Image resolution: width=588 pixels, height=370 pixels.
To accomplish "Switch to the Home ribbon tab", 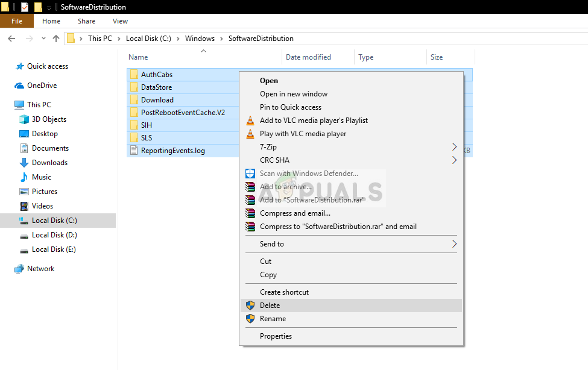I will click(51, 21).
